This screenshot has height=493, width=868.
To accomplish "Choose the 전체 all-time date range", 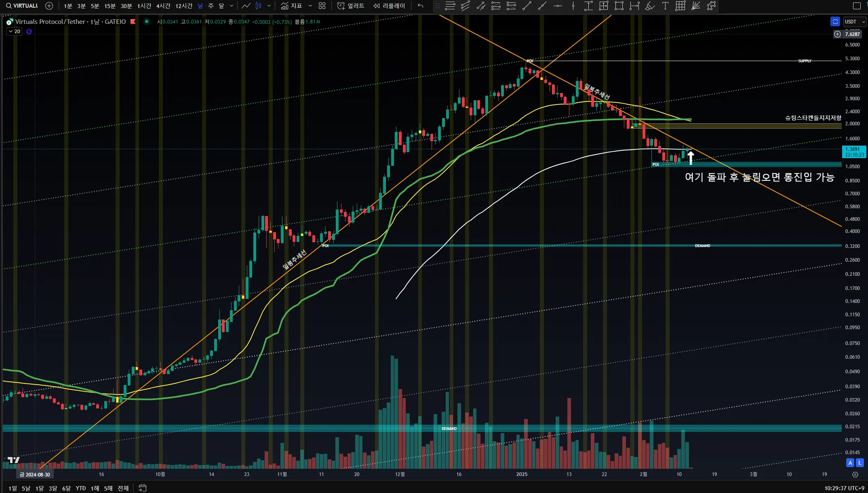I will (x=123, y=488).
